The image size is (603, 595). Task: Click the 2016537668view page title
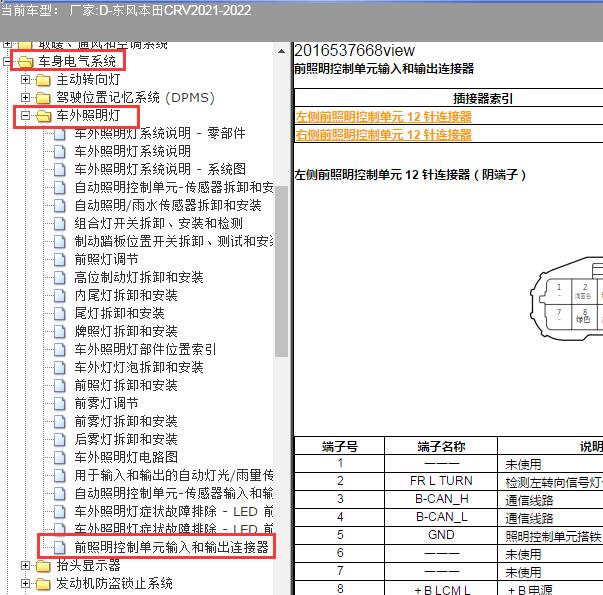click(355, 50)
